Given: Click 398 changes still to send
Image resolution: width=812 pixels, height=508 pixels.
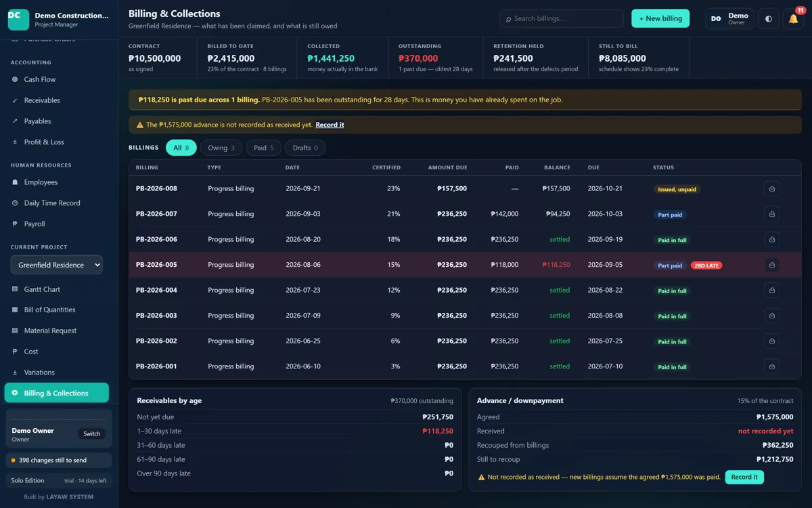Looking at the screenshot, I should pyautogui.click(x=59, y=461).
